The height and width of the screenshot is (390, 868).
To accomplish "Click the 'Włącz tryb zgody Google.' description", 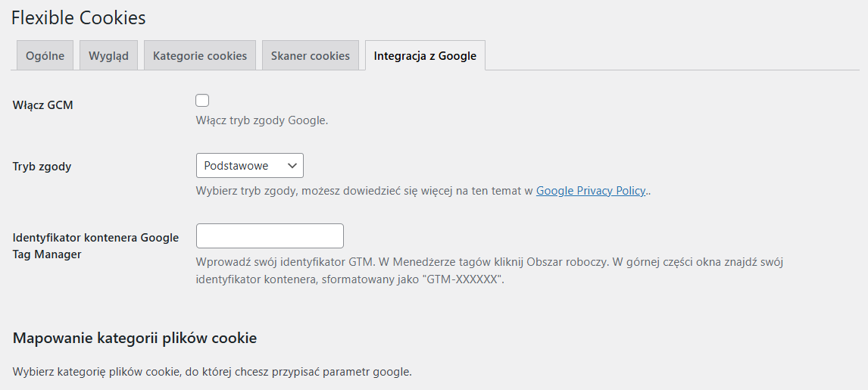I will pos(262,120).
